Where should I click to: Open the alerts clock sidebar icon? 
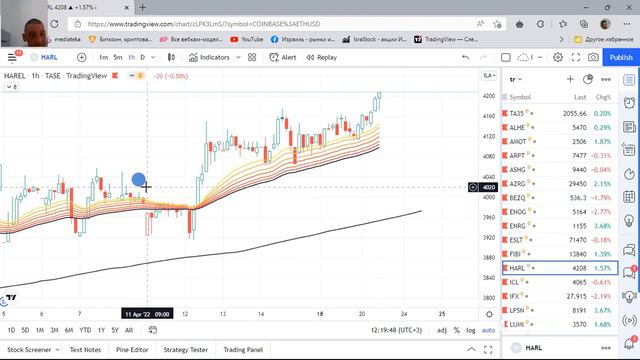(629, 102)
